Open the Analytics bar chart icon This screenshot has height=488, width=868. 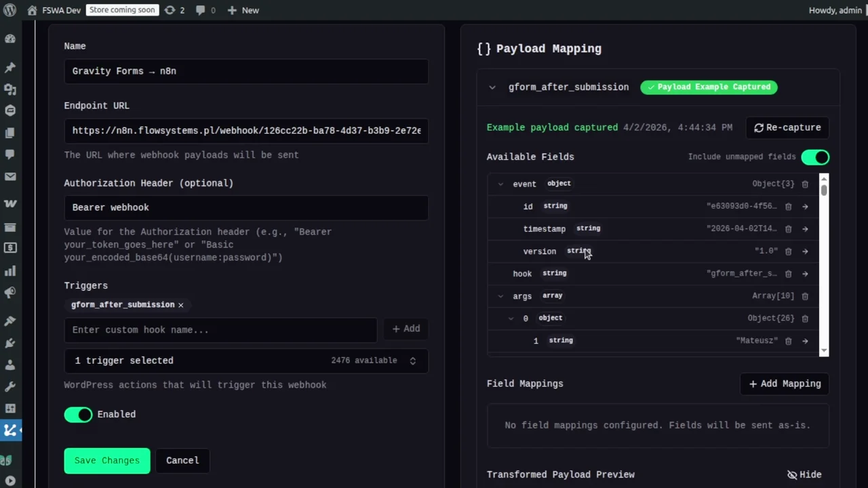tap(10, 271)
